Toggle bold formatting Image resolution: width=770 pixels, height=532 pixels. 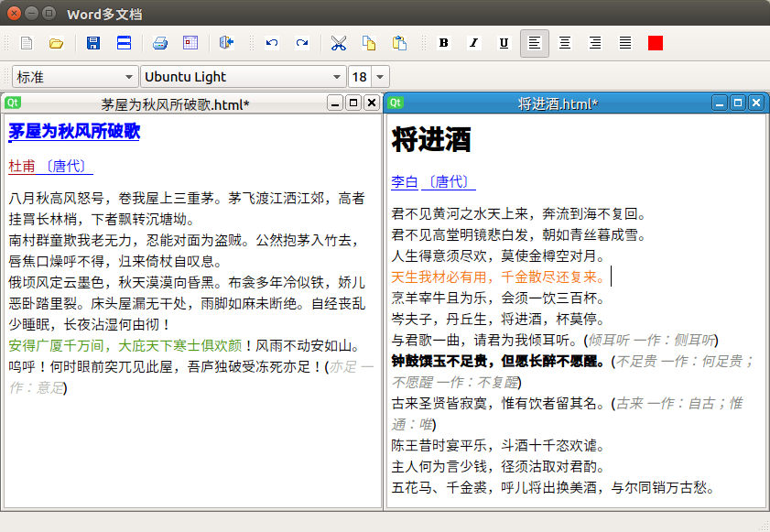(x=443, y=42)
